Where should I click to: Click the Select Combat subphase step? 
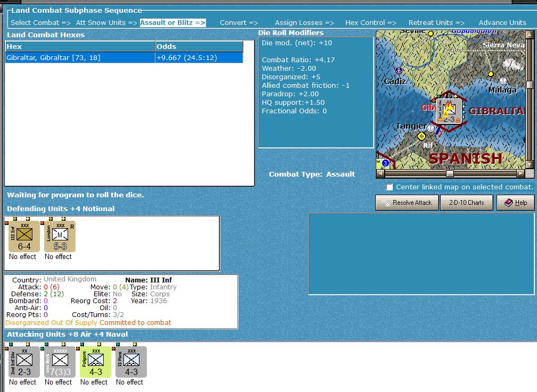point(40,22)
